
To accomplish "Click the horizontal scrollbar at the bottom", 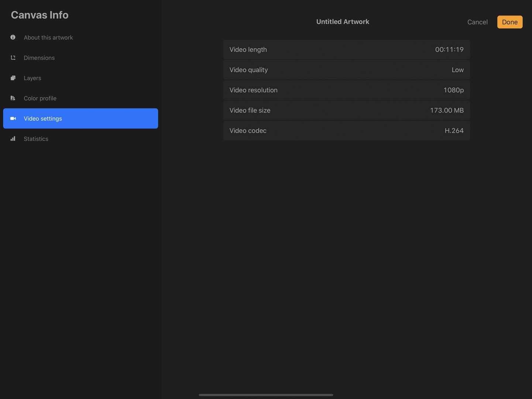I will (x=265, y=395).
